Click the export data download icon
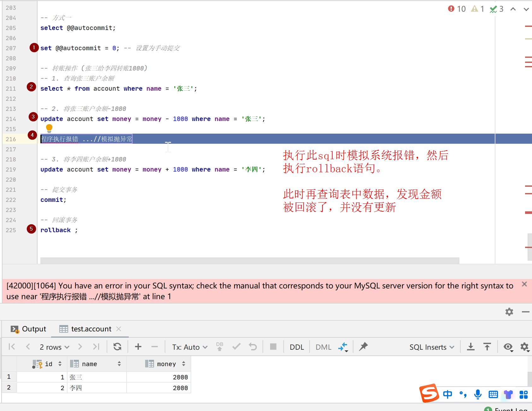Screen dimensions: 532x411 coord(470,347)
